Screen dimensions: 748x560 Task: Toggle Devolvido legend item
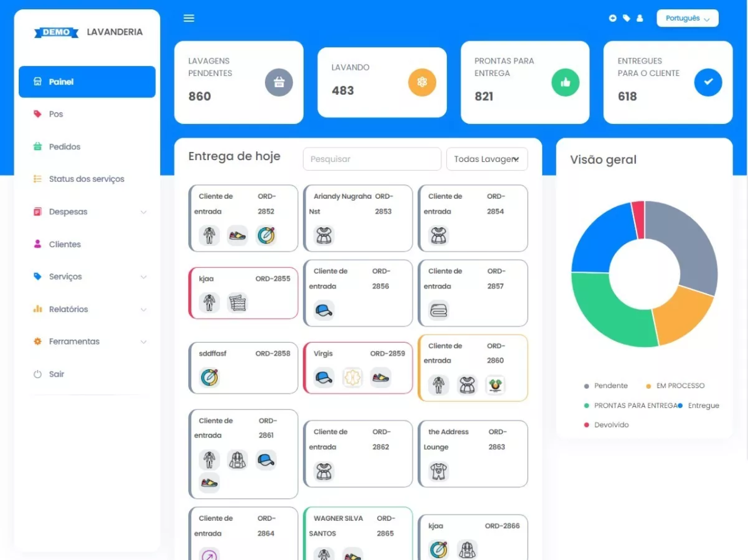[611, 425]
